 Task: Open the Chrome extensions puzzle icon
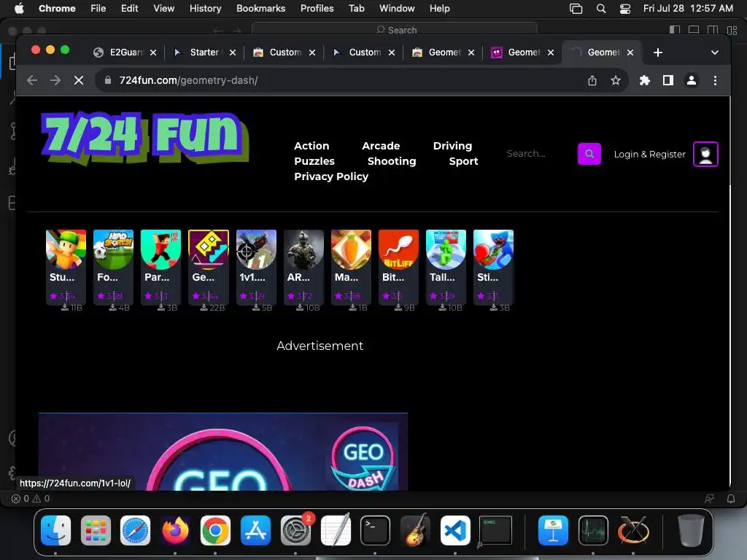tap(645, 80)
